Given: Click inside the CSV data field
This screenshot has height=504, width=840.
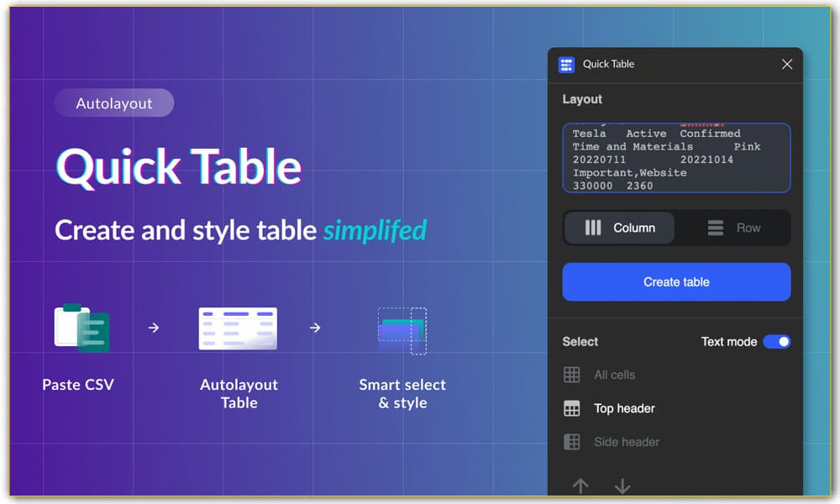Looking at the screenshot, I should [x=676, y=155].
